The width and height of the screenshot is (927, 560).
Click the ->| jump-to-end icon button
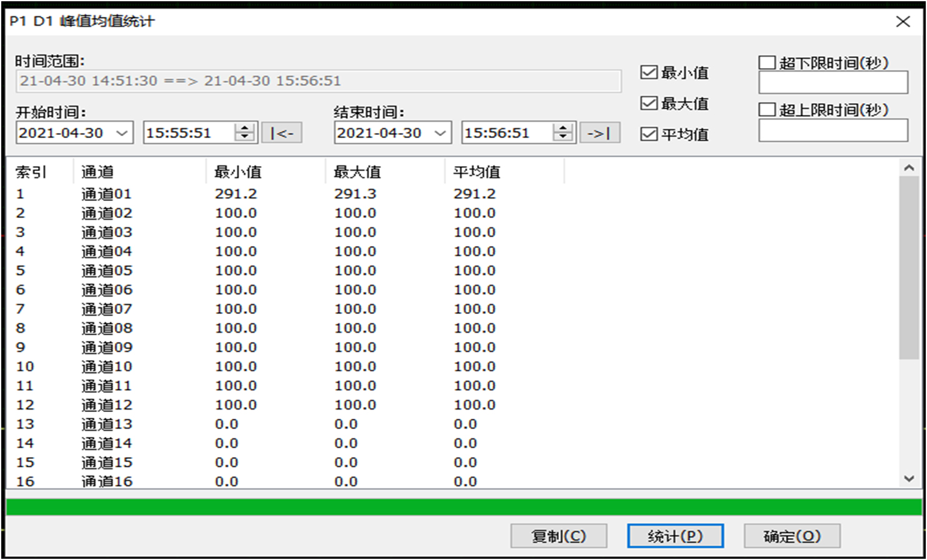[x=600, y=132]
